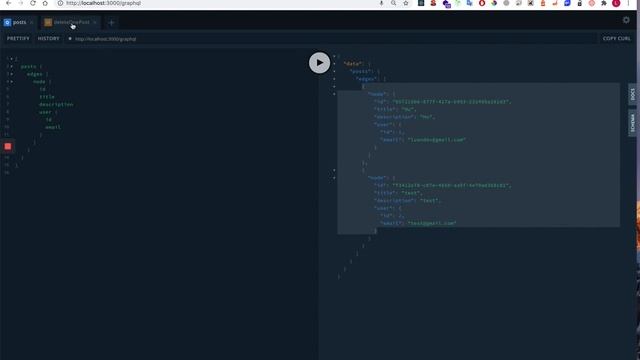The height and width of the screenshot is (360, 640).
Task: Close the deleteOnePost tab
Action: coord(95,22)
